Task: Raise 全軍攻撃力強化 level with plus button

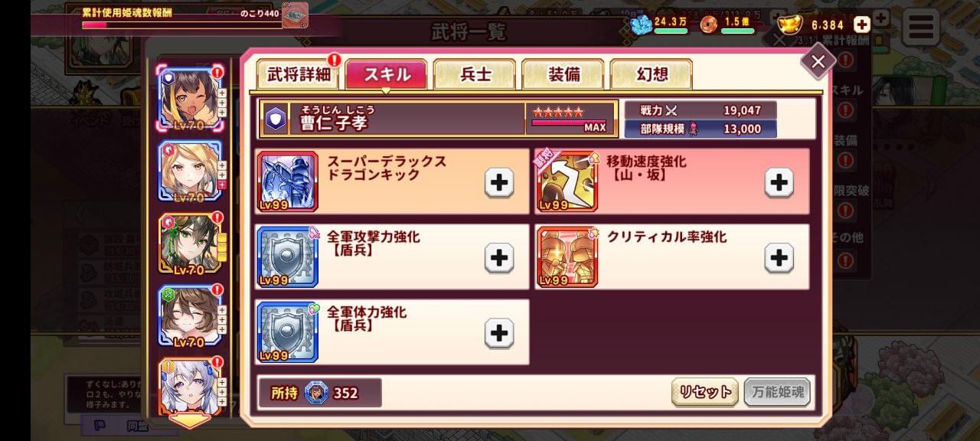Action: click(x=499, y=258)
